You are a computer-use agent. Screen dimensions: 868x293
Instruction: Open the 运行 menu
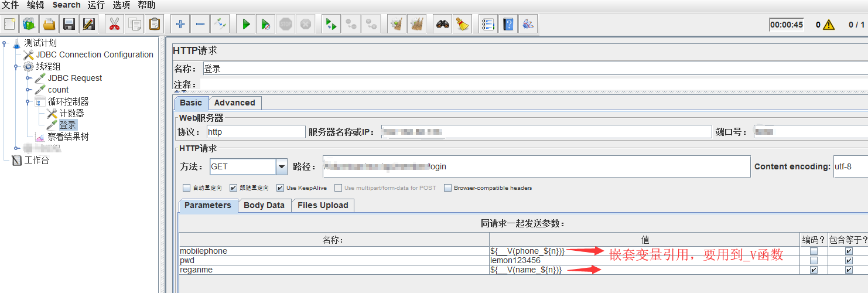[x=96, y=5]
